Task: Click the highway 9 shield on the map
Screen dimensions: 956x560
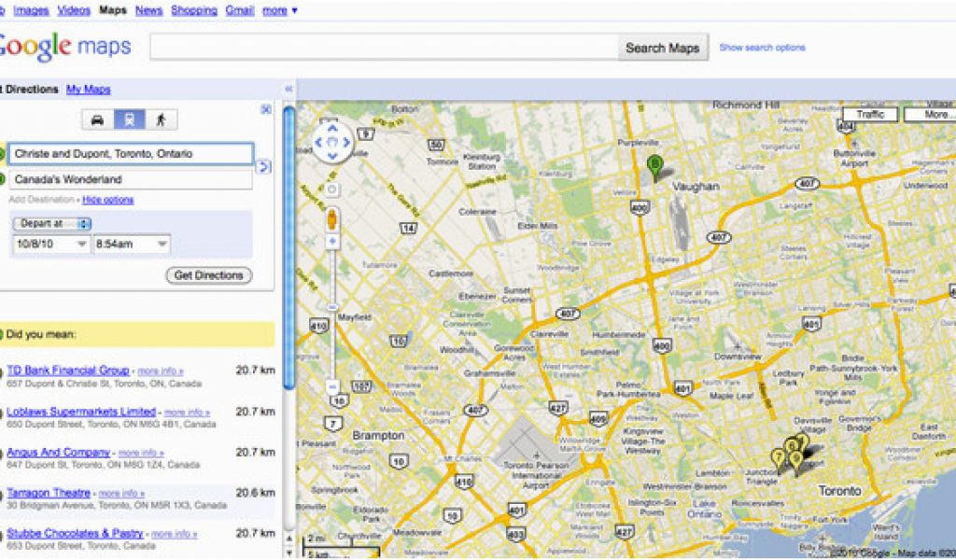Action: pos(365,134)
